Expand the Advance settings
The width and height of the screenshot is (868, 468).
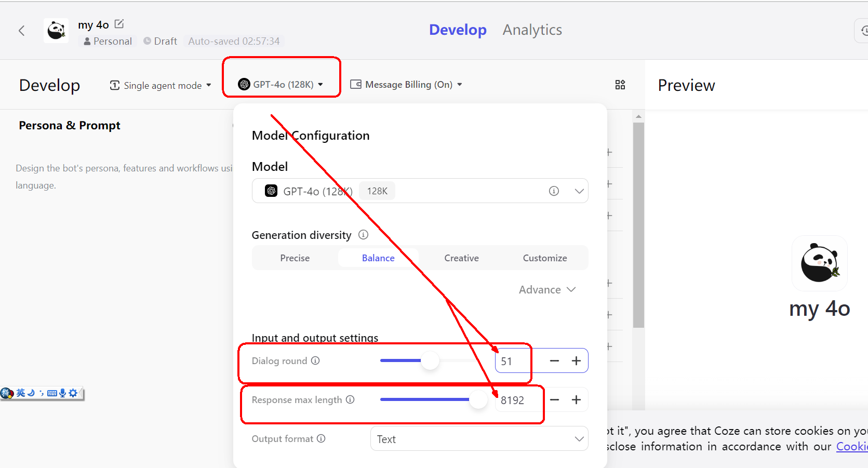coord(547,290)
